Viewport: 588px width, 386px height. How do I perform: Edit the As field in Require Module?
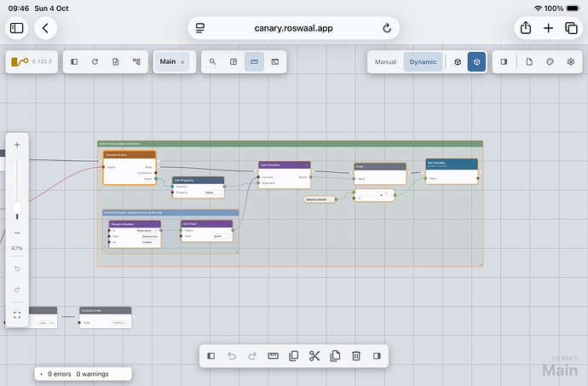(150, 242)
